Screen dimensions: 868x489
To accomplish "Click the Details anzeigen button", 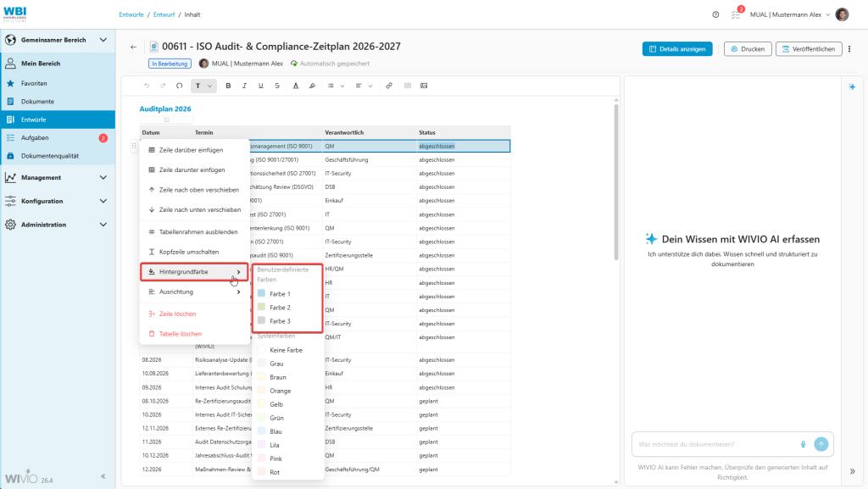I will [x=677, y=49].
